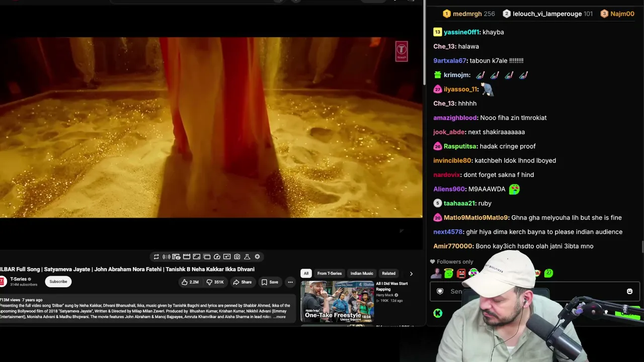Open the emoji picker in the chat box
The image size is (644, 362).
629,292
